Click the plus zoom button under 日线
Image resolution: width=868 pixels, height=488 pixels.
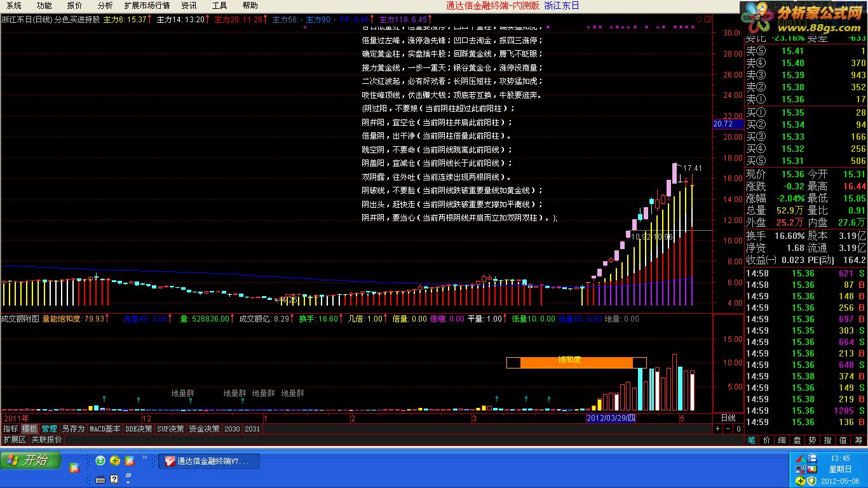click(719, 429)
